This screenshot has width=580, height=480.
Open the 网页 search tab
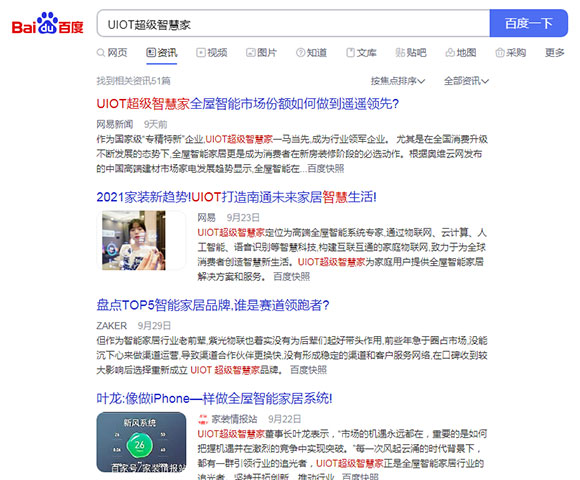112,53
